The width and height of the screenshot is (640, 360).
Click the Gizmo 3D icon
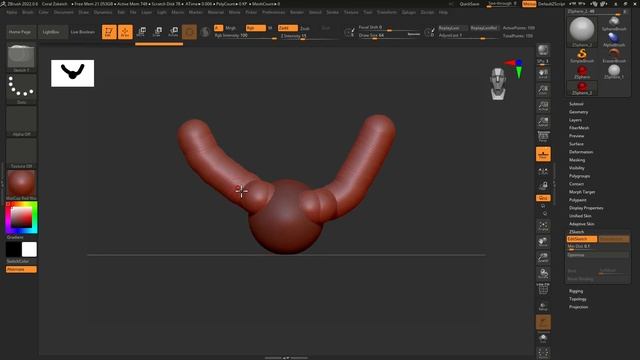[189, 32]
